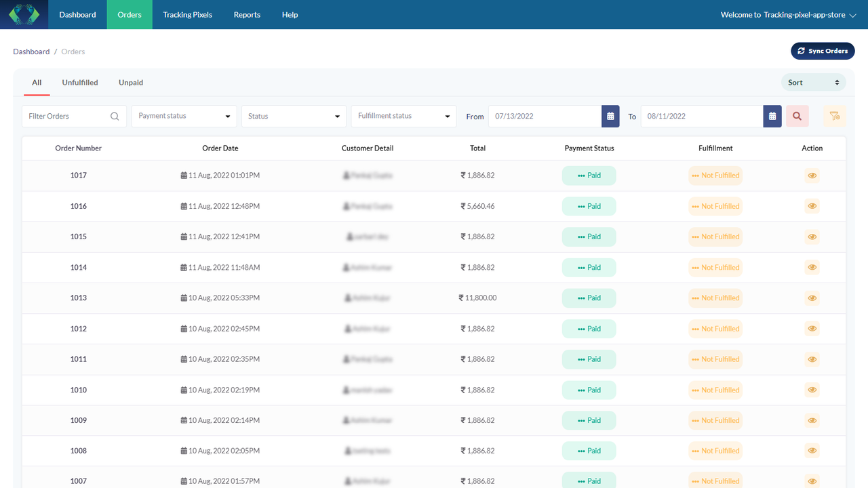The width and height of the screenshot is (868, 488).
Task: Click eye icon for order 1010
Action: tap(812, 390)
